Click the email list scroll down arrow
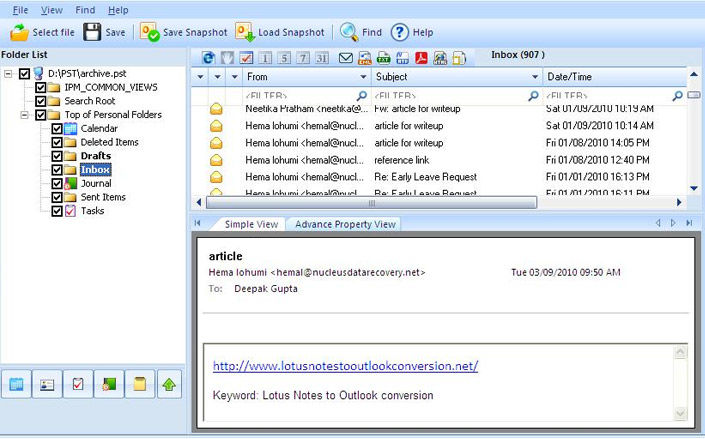The height and width of the screenshot is (439, 705). tap(694, 189)
